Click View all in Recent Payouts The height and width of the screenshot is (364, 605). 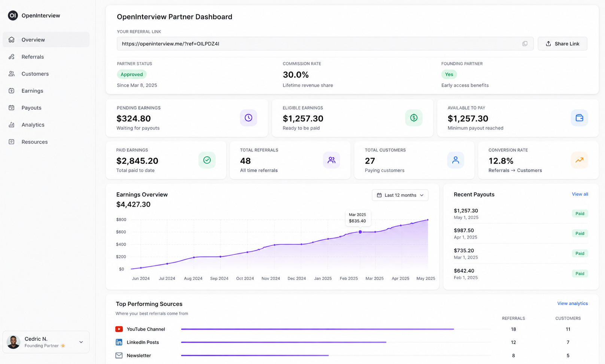coord(580,194)
